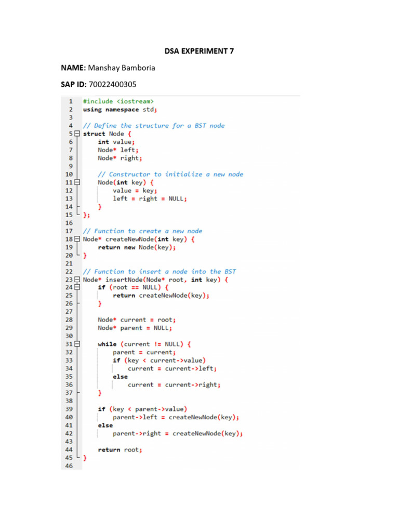Viewport: 399px width, 532px height.
Task: Click the 'int value;' declaration
Action: click(116, 142)
